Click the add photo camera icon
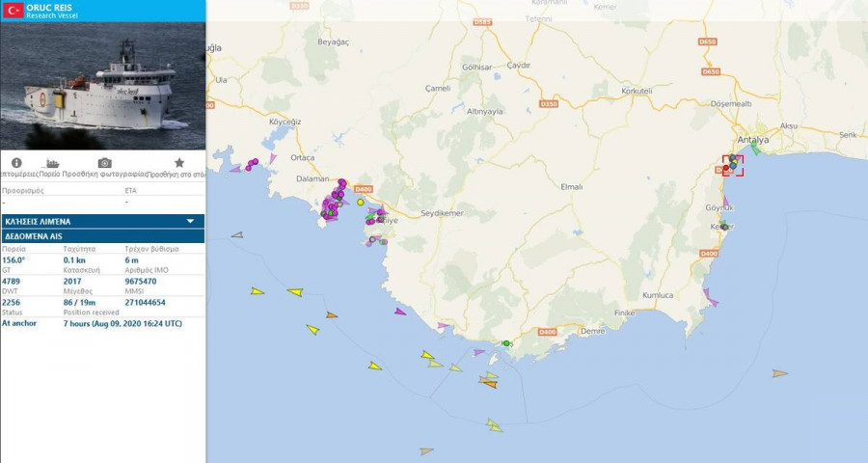Screen dimensions: 868x463 pos(105,163)
